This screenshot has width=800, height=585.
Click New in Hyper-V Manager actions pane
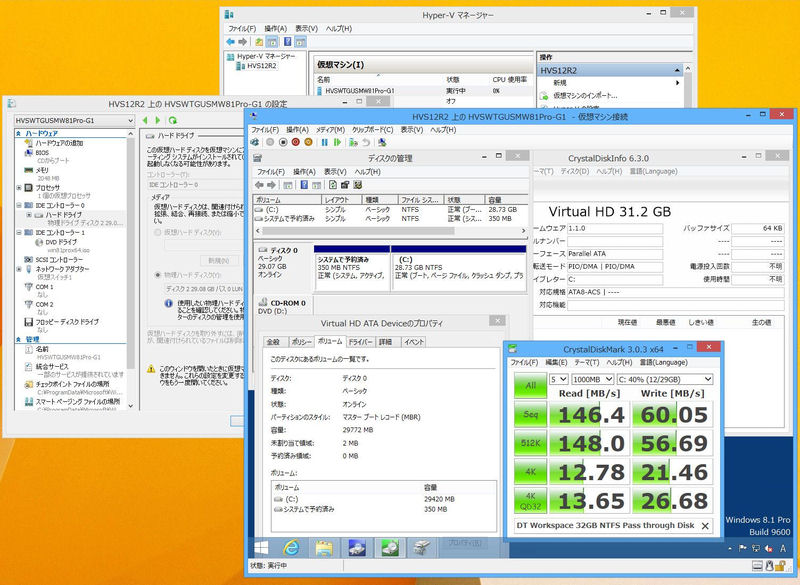pyautogui.click(x=560, y=82)
